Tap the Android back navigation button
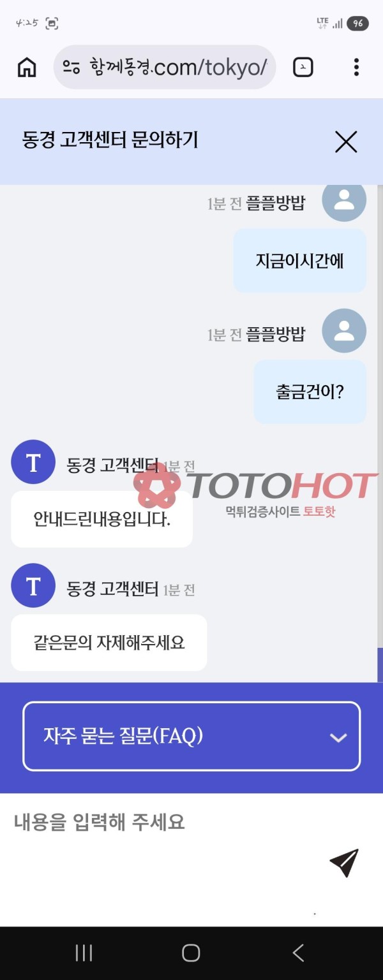Image resolution: width=383 pixels, height=980 pixels. 298,953
